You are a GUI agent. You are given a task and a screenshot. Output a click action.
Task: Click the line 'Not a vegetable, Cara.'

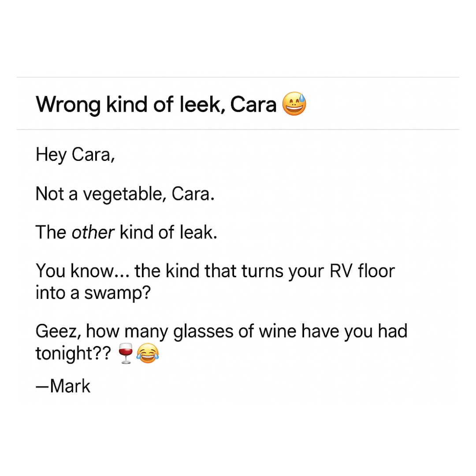pyautogui.click(x=125, y=193)
